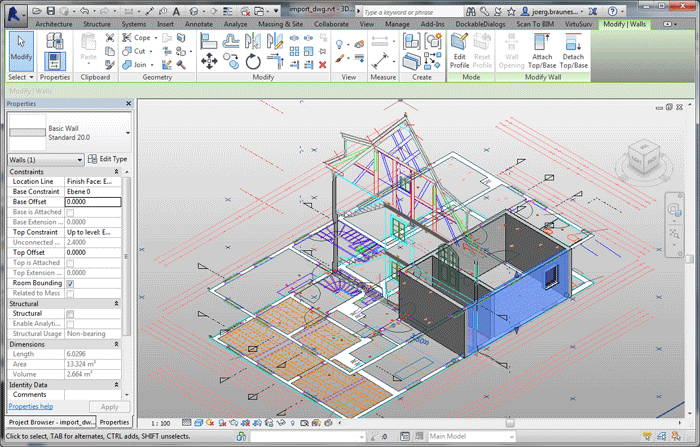The height and width of the screenshot is (447, 700).
Task: Switch to the Annotate ribbon tab
Action: pos(199,24)
